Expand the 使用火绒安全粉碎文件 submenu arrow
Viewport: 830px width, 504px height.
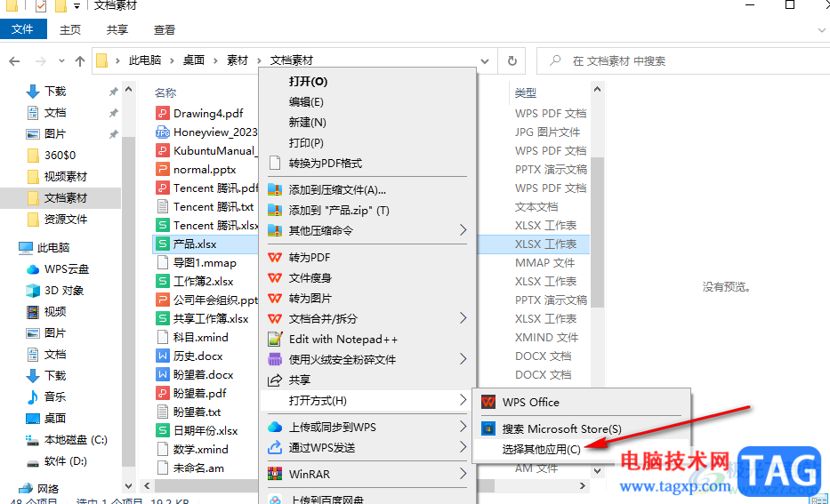[463, 359]
